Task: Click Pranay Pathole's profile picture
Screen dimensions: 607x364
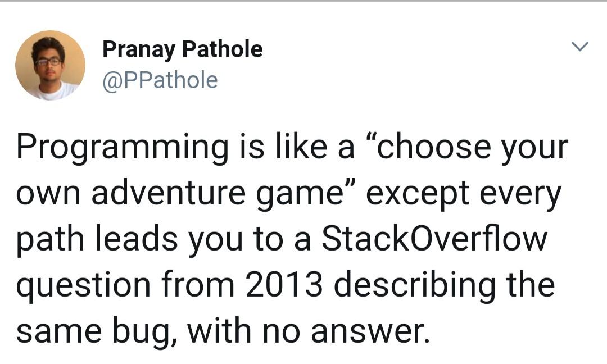Action: [x=50, y=65]
